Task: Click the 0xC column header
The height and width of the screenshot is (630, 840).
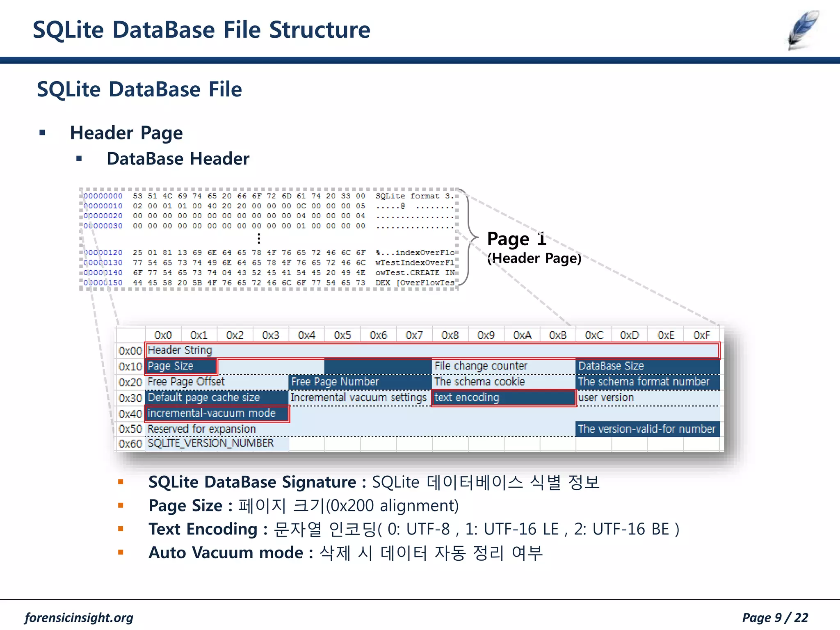Action: pos(594,335)
